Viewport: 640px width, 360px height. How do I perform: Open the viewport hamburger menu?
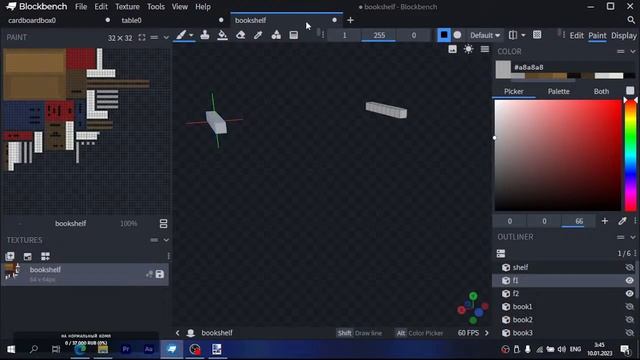tap(484, 49)
